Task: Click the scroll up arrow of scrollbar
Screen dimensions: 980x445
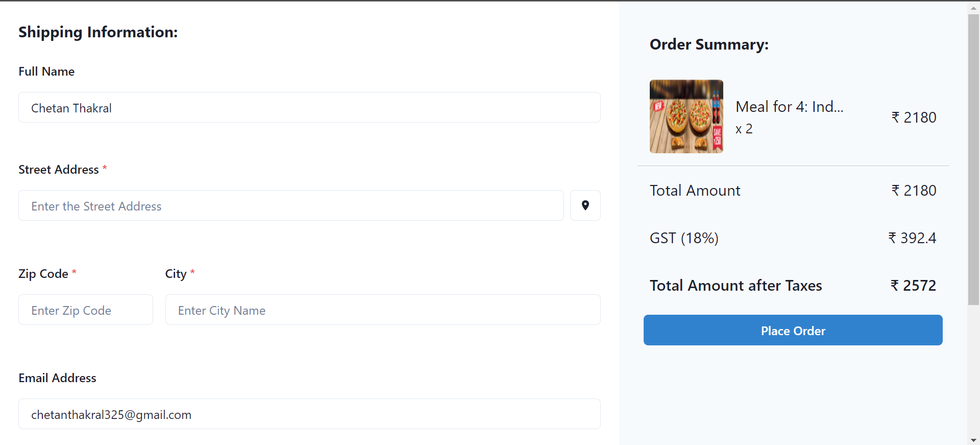Action: pyautogui.click(x=973, y=8)
